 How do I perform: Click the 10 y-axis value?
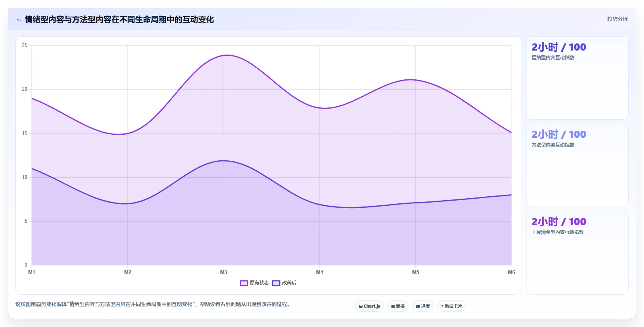pyautogui.click(x=24, y=177)
